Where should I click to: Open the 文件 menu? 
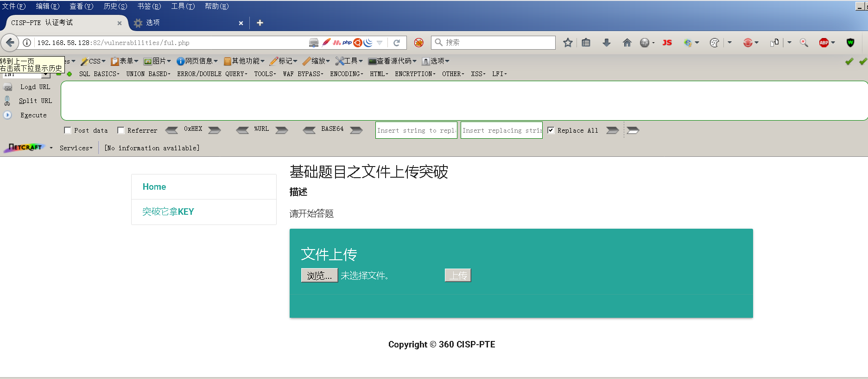[14, 6]
